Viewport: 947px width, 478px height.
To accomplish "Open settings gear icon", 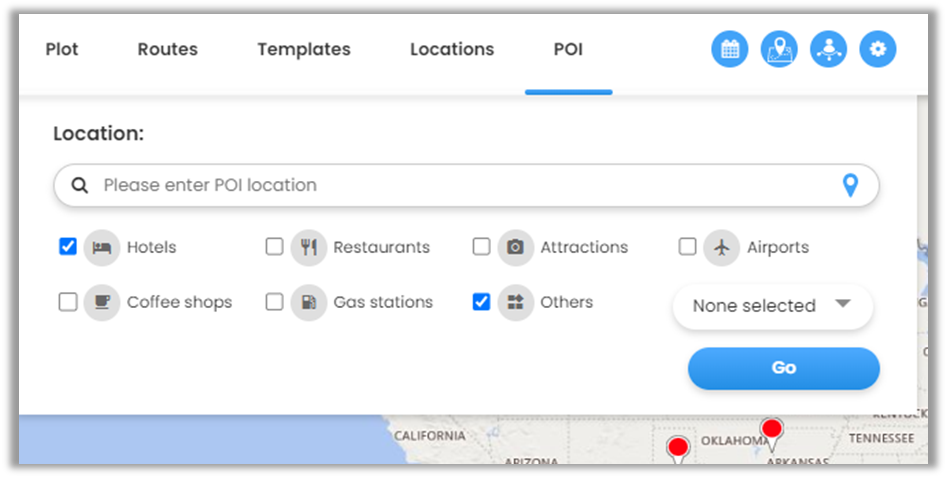I will pyautogui.click(x=878, y=49).
